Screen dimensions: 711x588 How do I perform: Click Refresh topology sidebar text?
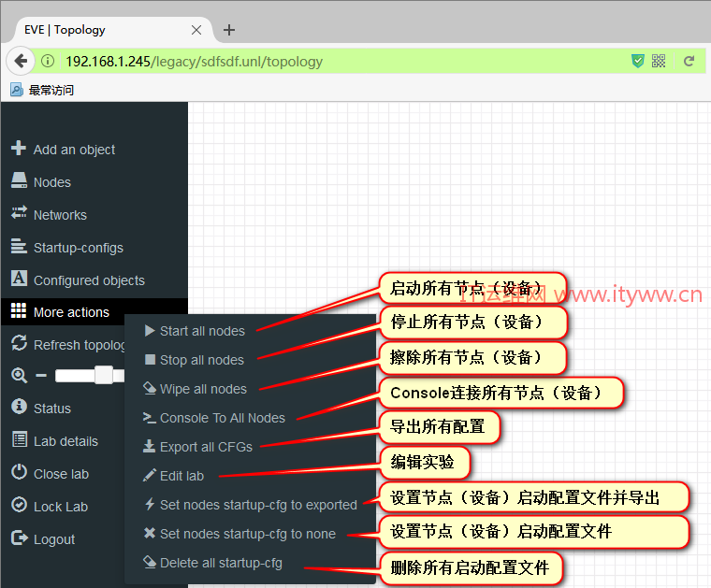coord(80,345)
